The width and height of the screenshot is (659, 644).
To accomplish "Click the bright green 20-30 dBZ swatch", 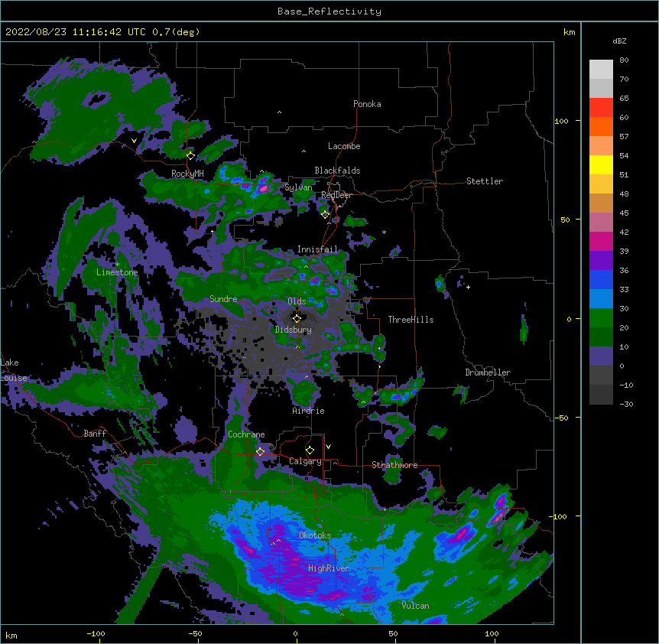I will (601, 318).
